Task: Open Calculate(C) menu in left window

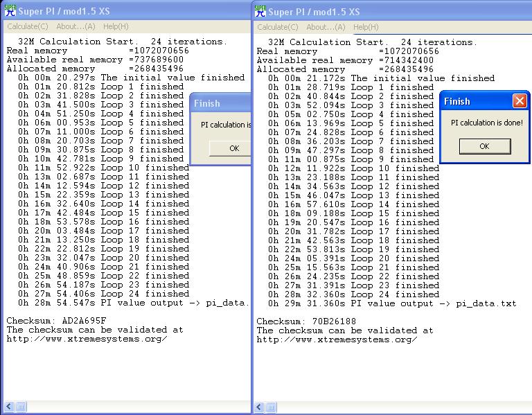Action: pos(28,26)
